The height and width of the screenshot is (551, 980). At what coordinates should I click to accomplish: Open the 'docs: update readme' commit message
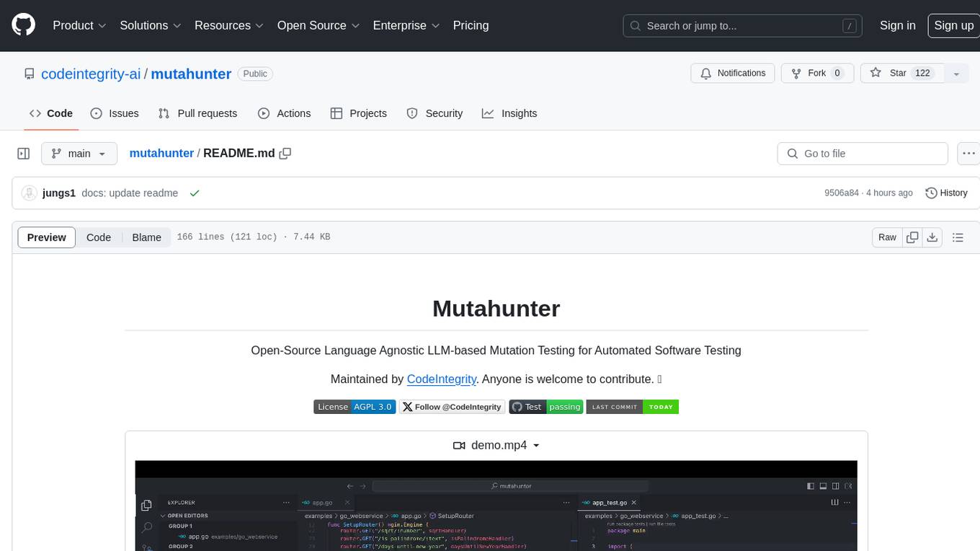coord(130,193)
